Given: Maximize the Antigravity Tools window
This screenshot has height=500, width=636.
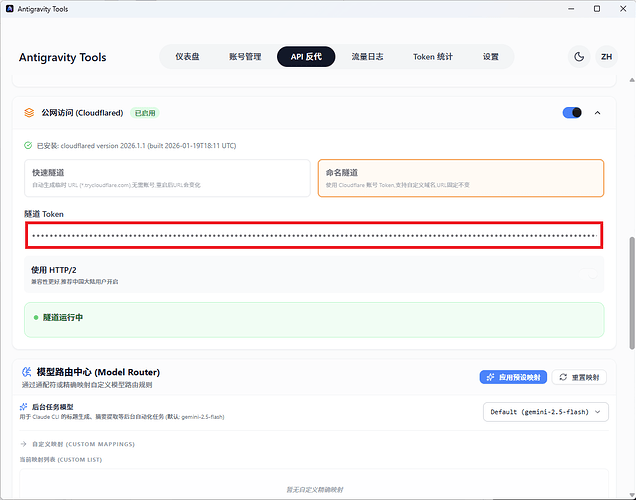Looking at the screenshot, I should (x=597, y=9).
